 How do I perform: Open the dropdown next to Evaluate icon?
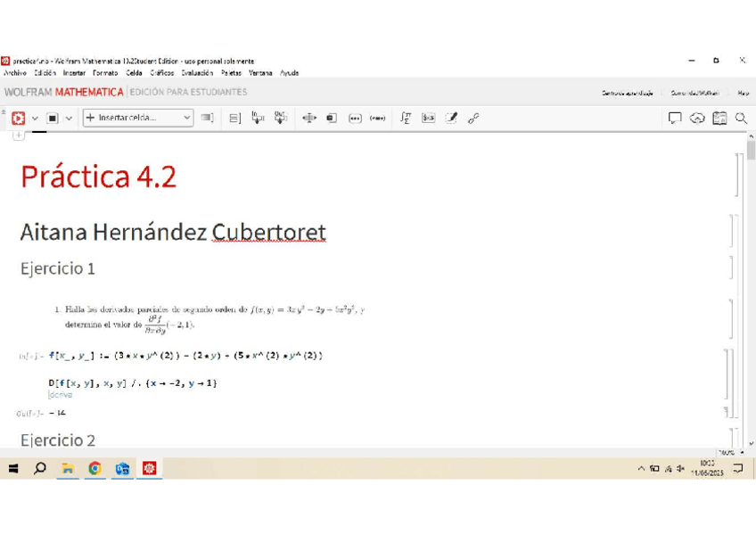point(35,119)
